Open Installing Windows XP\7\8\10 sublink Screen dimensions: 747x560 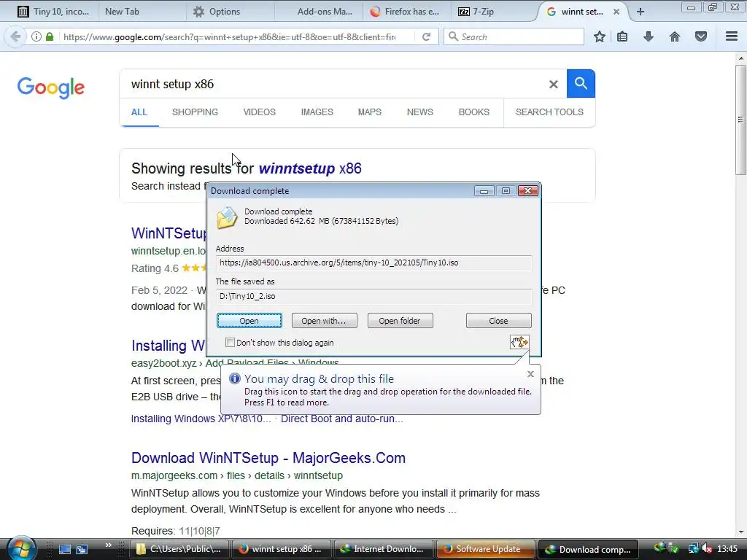coord(201,419)
